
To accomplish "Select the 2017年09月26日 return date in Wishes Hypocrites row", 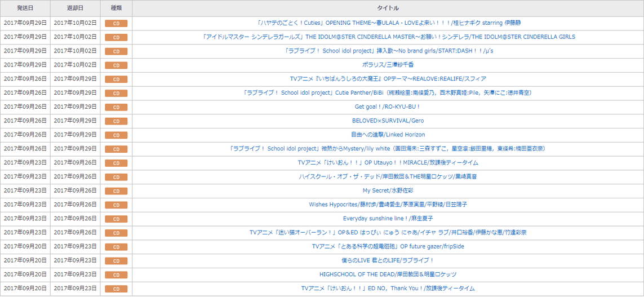I will click(75, 205).
